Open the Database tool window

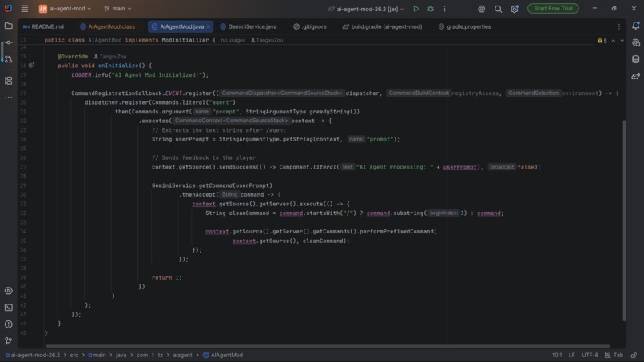click(635, 59)
